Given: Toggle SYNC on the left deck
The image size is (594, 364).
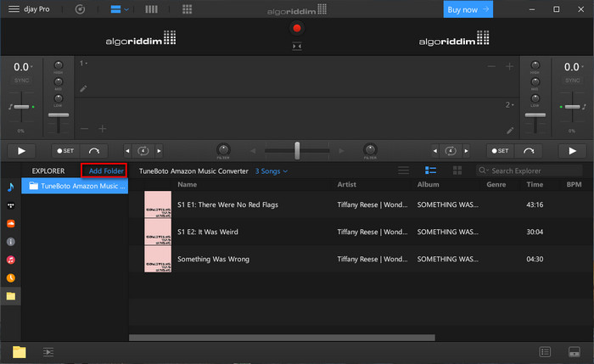Looking at the screenshot, I should tap(21, 81).
